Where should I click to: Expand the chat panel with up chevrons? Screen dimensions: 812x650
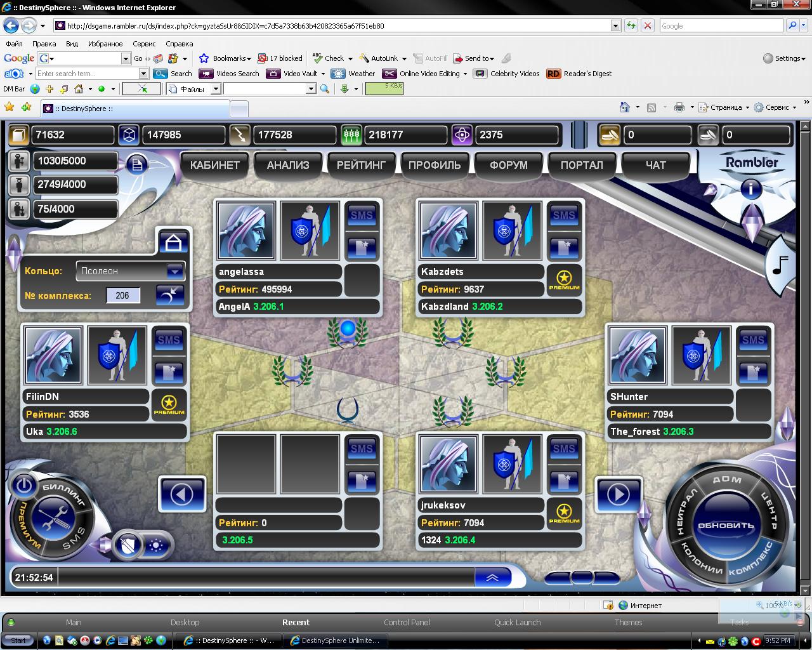pyautogui.click(x=492, y=578)
